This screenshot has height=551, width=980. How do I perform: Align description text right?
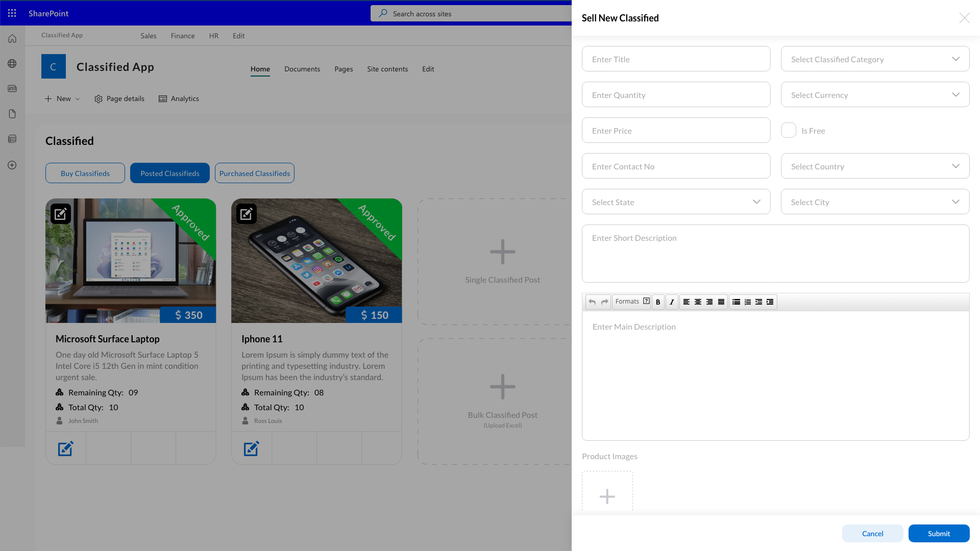(x=709, y=302)
